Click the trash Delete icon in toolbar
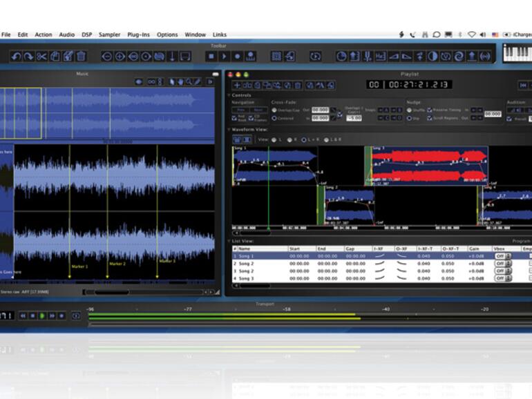The width and height of the screenshot is (532, 399). tap(81, 56)
